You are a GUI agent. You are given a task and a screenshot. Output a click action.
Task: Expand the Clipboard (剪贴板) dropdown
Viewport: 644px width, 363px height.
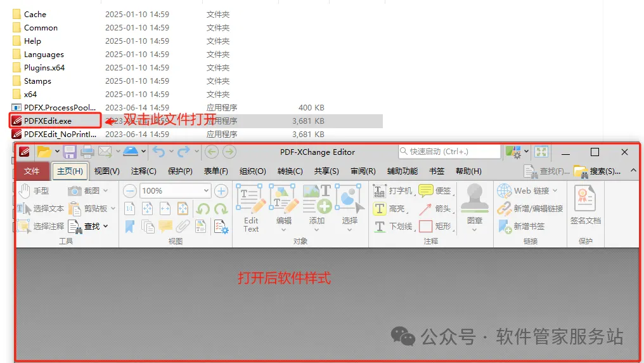113,209
